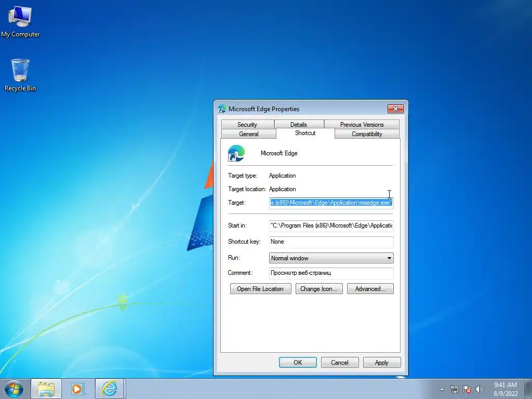Viewport: 532px width, 399px height.
Task: Click the Start in field
Action: 331,225
